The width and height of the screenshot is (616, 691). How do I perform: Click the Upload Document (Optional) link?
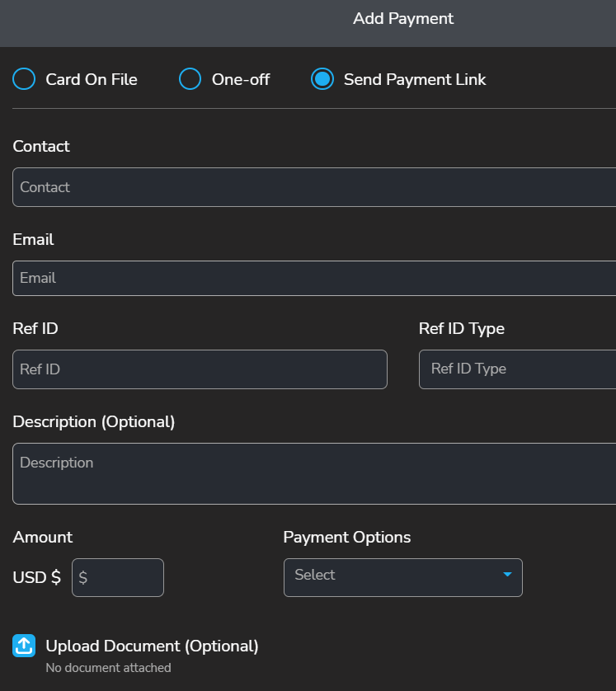coord(152,646)
